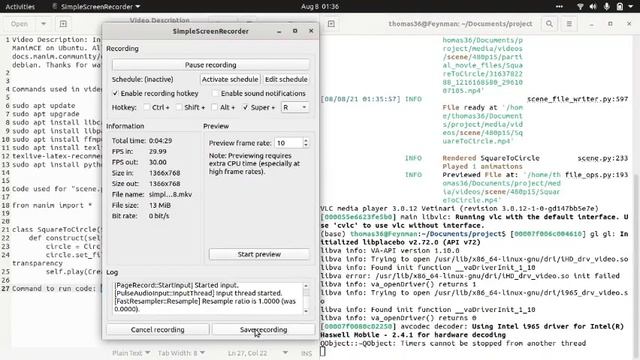Click Preview frame rate input field
Screen dimensions: 640x360
[x=289, y=143]
